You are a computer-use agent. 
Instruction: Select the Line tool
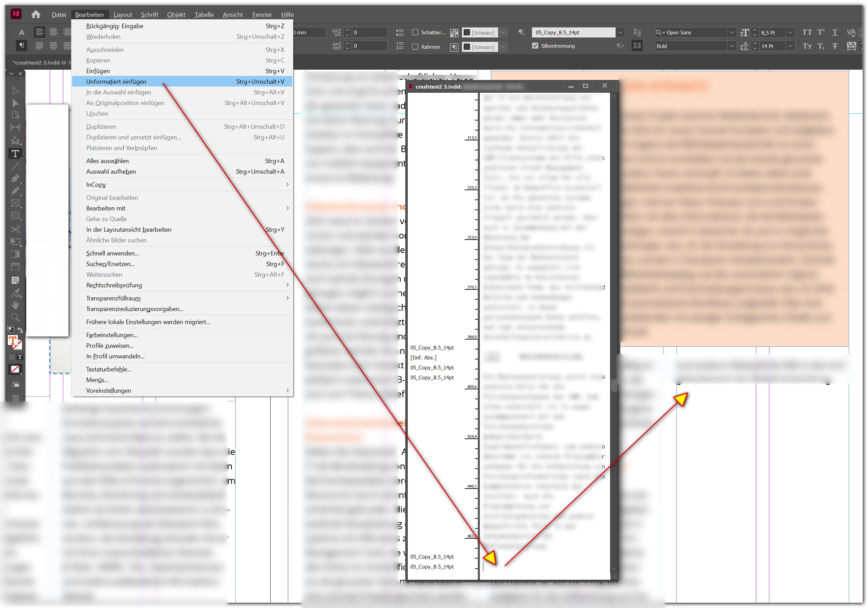(x=15, y=166)
